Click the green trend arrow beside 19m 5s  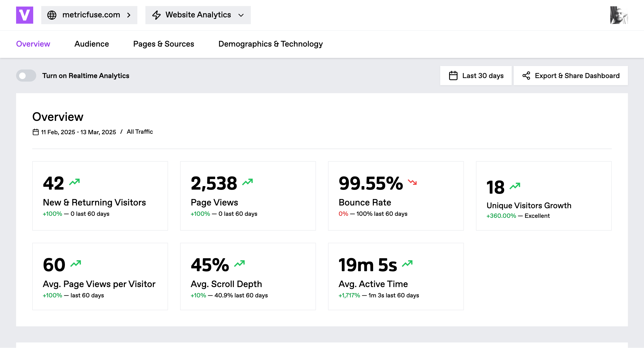tap(407, 263)
